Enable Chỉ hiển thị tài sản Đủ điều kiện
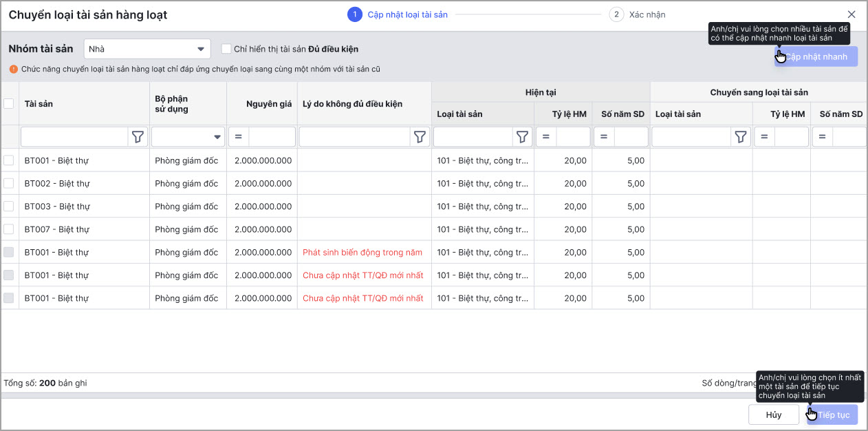The width and height of the screenshot is (868, 431). point(226,49)
